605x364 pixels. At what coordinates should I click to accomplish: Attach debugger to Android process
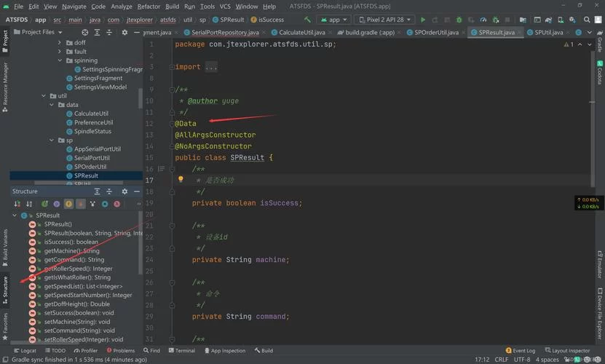tap(496, 20)
